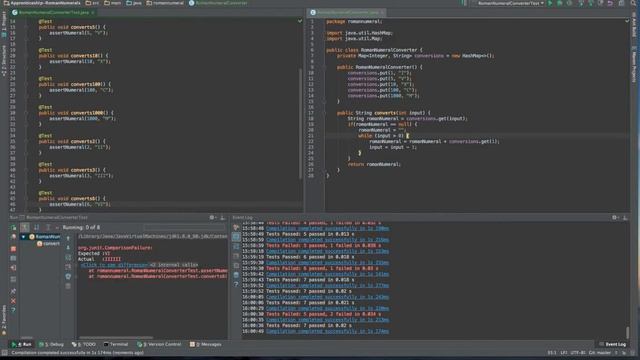Hide the Run panel using the minimize icon

pyautogui.click(x=222, y=218)
